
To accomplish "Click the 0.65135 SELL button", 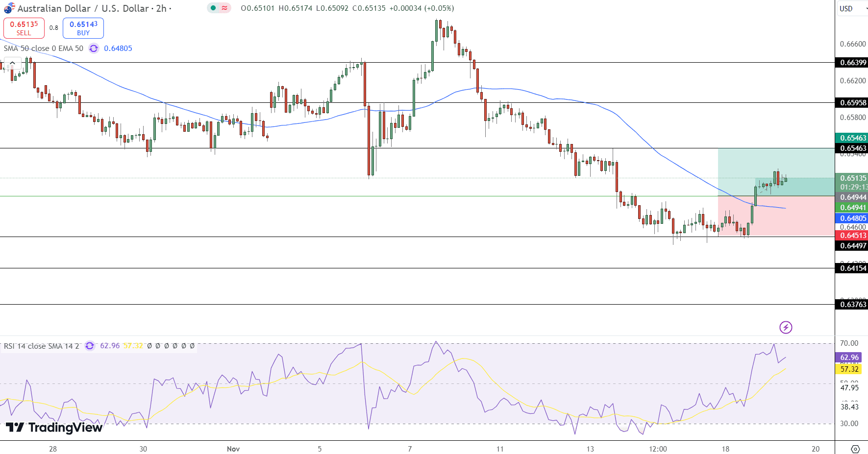I will pyautogui.click(x=24, y=28).
